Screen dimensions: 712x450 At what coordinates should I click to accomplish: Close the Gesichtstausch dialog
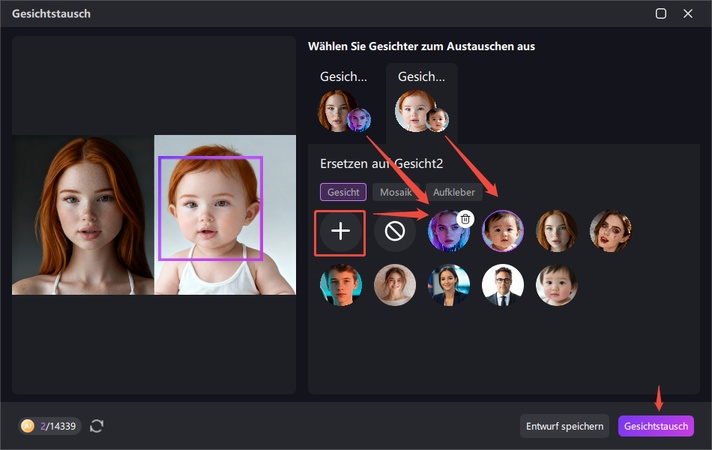[x=688, y=14]
